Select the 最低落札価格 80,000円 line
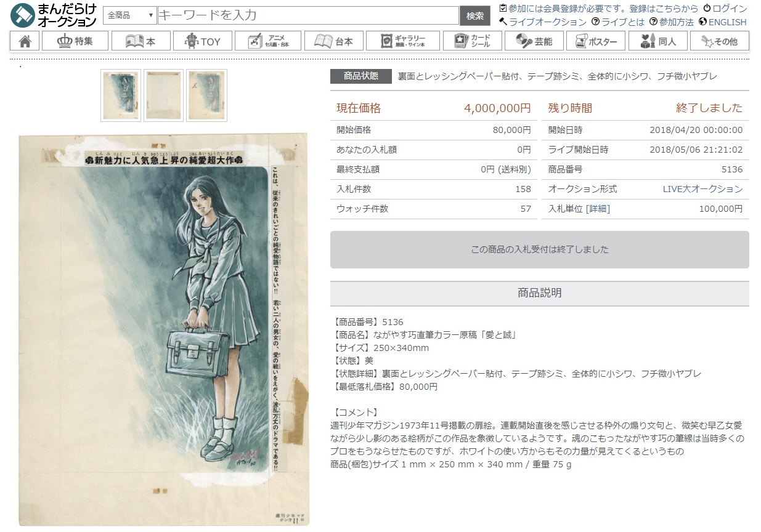Viewport: 761px width, 532px height. pyautogui.click(x=385, y=387)
